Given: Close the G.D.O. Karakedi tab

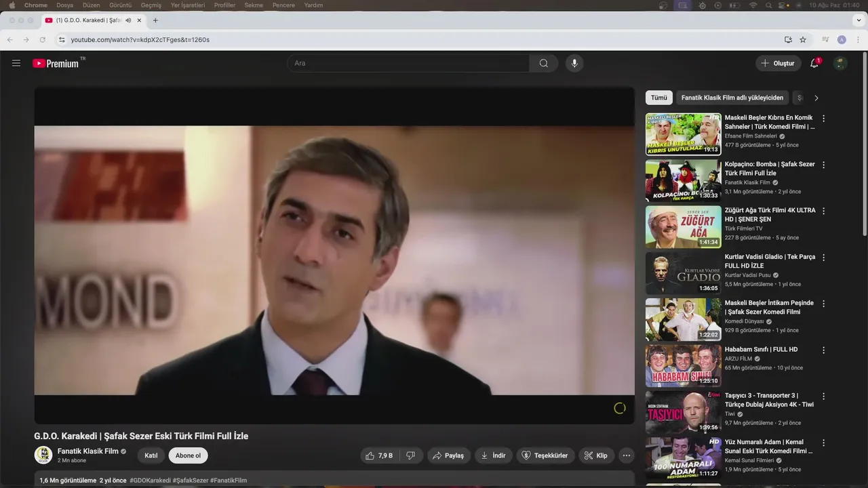Looking at the screenshot, I should 139,20.
